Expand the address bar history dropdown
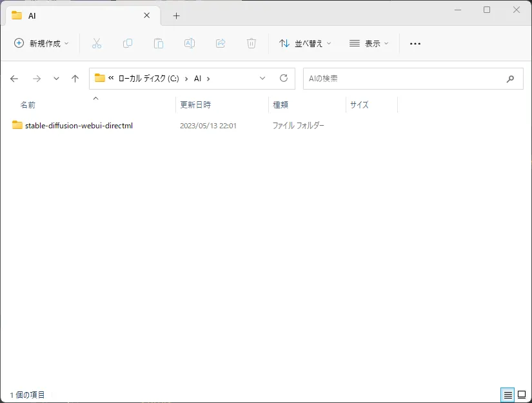Image resolution: width=532 pixels, height=403 pixels. (262, 78)
